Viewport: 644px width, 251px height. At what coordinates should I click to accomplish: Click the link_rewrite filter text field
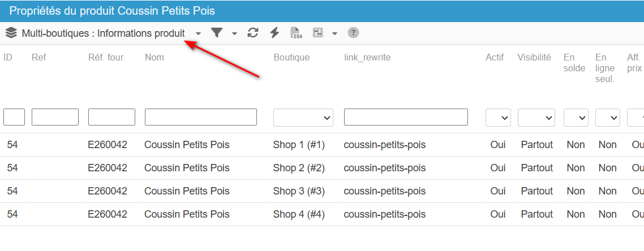(x=406, y=117)
